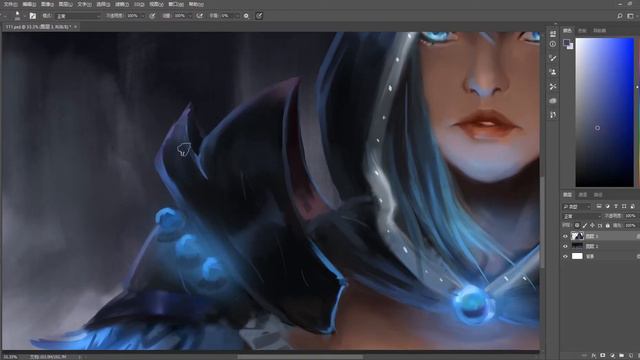Open the brush opacity 不透明度 slider arrow
The image size is (640, 360).
click(143, 16)
